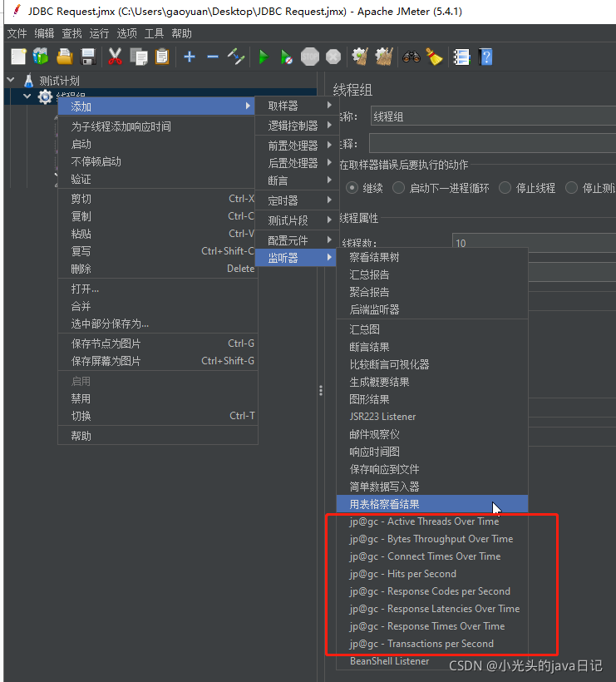The width and height of the screenshot is (616, 682).
Task: Select the 测试计划 tree item
Action: click(x=59, y=81)
